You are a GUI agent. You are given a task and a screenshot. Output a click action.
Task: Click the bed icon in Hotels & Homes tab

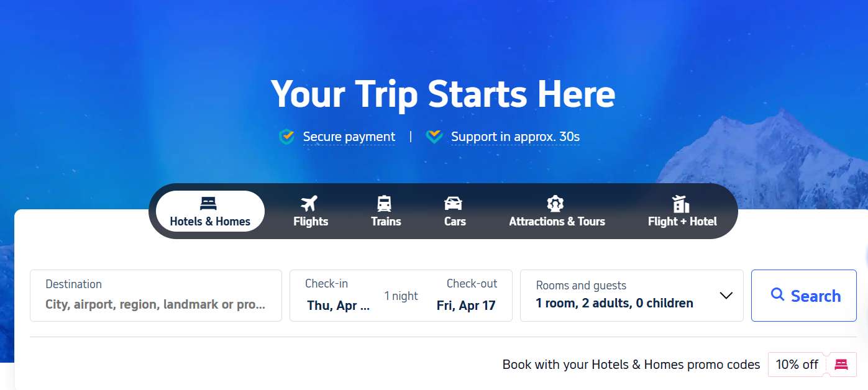(x=208, y=203)
